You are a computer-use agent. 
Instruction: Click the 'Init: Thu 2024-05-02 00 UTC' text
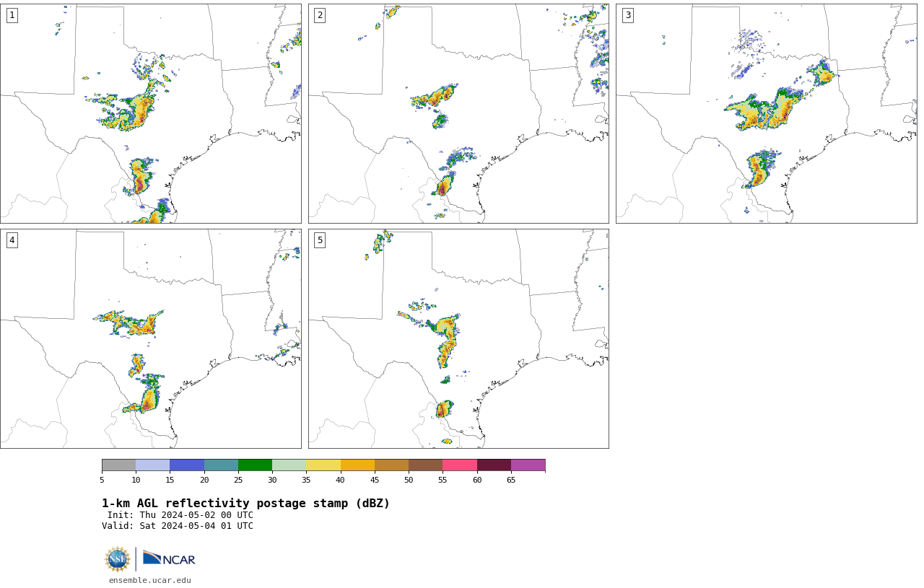180,515
